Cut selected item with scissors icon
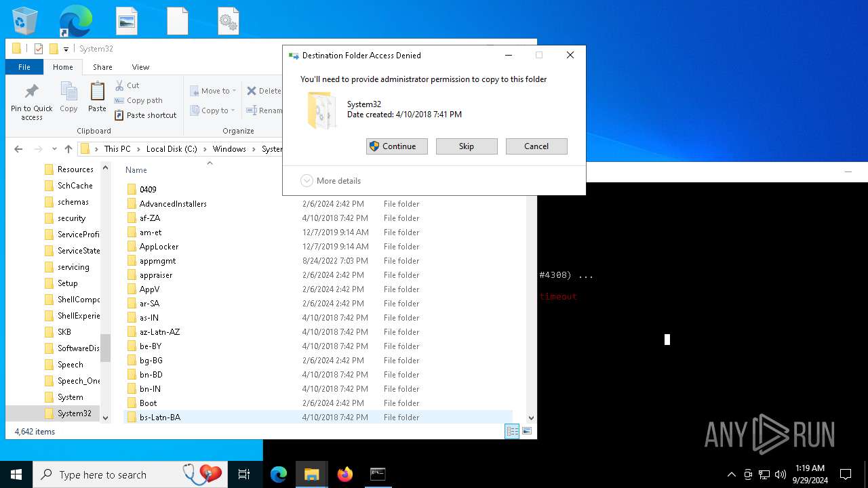 [127, 85]
